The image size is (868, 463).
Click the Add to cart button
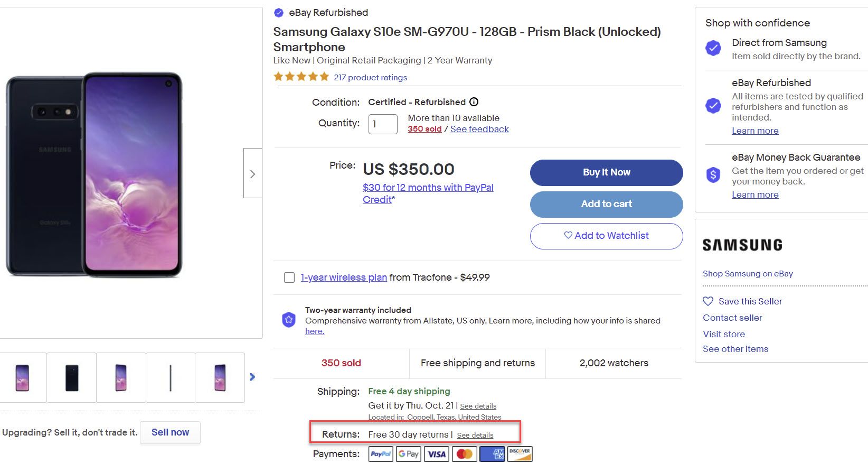(606, 204)
